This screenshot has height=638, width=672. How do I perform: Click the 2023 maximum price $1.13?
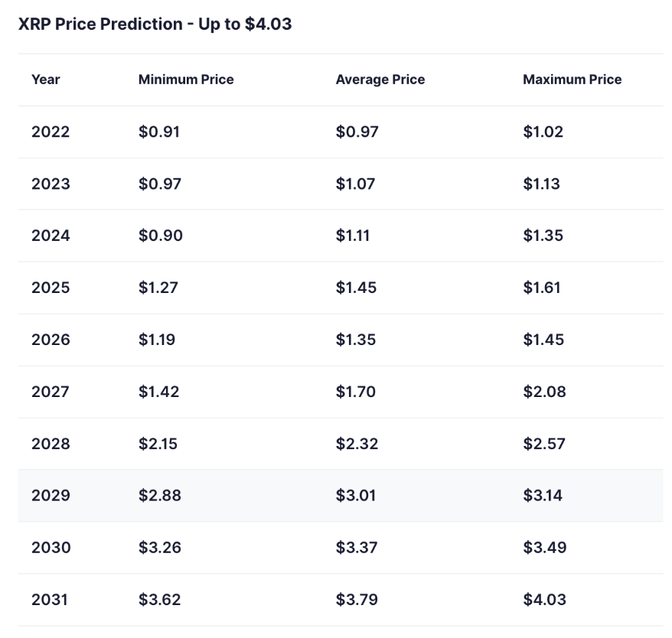pyautogui.click(x=542, y=184)
